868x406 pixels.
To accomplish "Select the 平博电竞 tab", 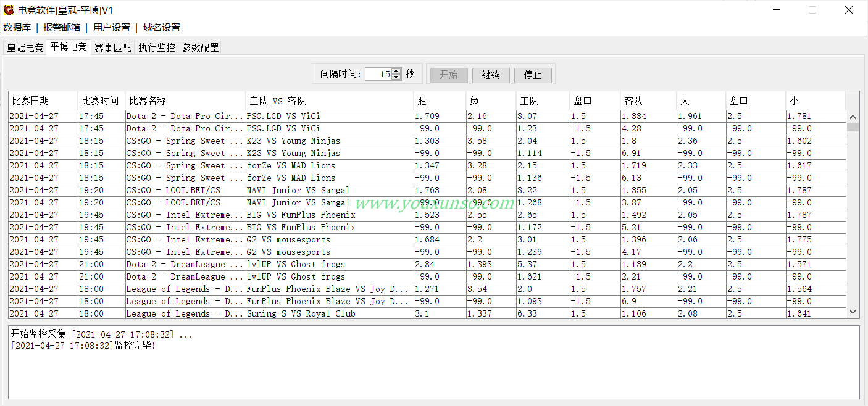I will coord(69,47).
